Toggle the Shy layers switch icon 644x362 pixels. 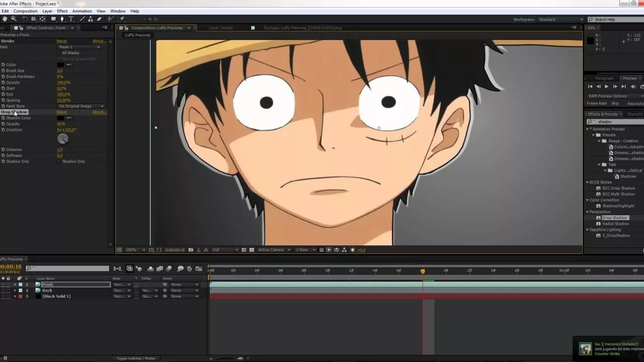click(x=150, y=269)
